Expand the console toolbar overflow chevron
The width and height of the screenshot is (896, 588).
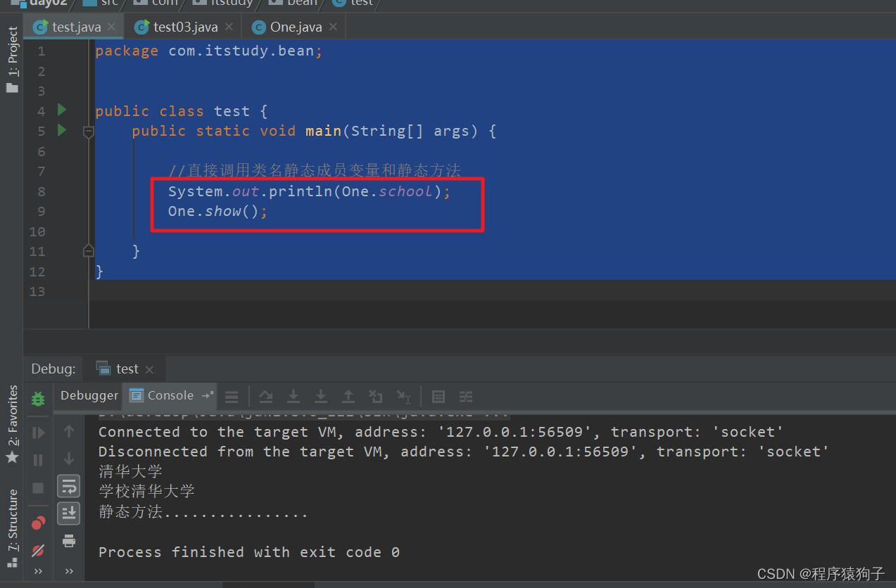point(68,571)
